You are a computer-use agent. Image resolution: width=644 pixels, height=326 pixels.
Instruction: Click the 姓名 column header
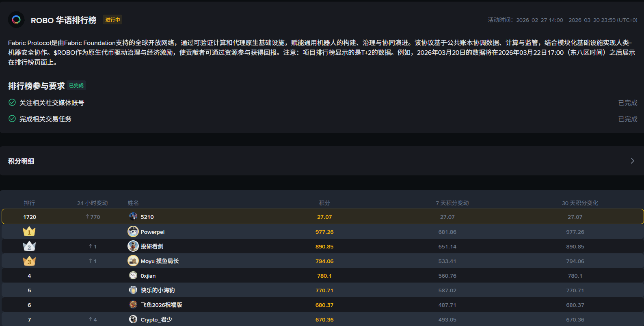click(133, 203)
